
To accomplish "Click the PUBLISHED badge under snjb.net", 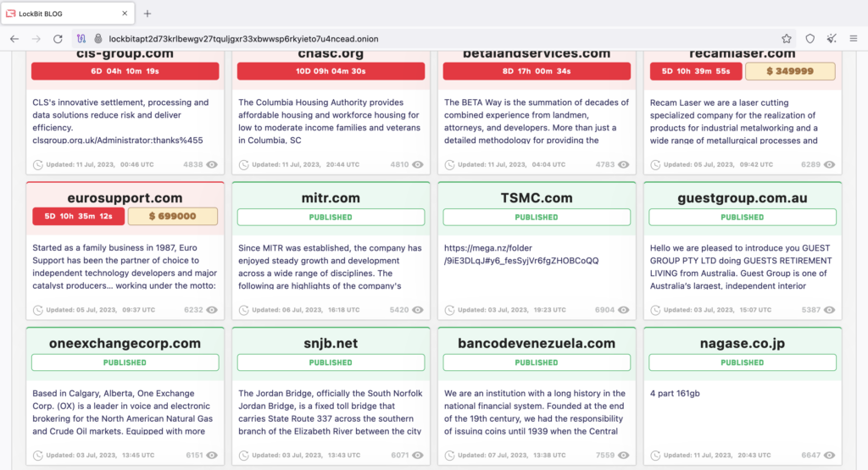I will tap(331, 362).
